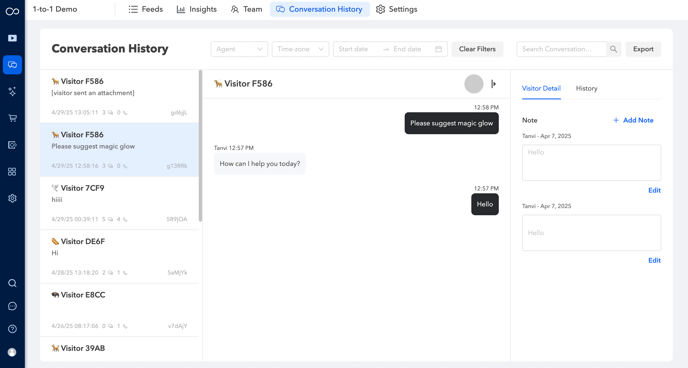Viewport: 688px width, 368px height.
Task: Open the sparkle AI sidebar icon
Action: 12,91
